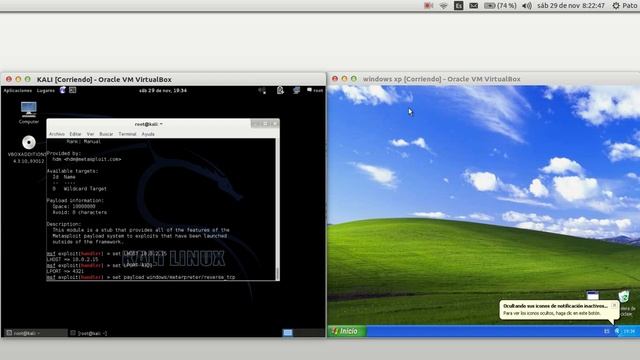This screenshot has width=640, height=360.
Task: Open the Kali panel clock and date
Action: [163, 91]
